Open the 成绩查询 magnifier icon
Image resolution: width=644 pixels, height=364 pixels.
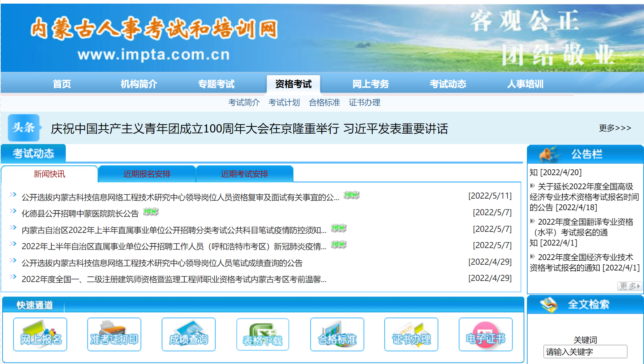tap(189, 334)
